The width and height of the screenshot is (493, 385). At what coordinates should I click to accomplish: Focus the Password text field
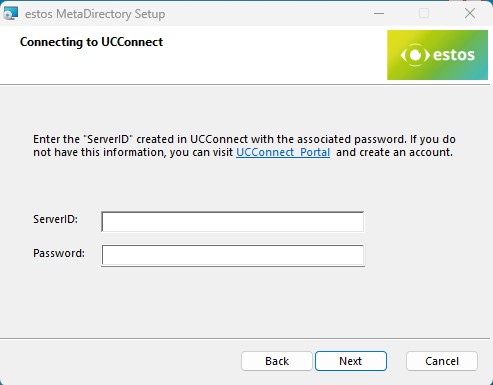click(x=233, y=255)
